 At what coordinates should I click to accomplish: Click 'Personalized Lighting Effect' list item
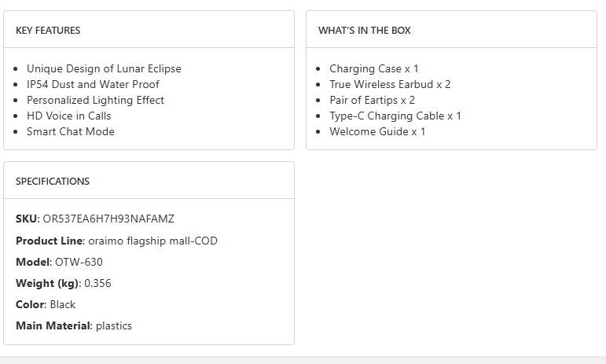pyautogui.click(x=95, y=101)
